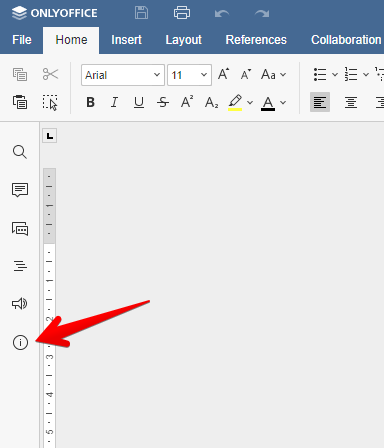
Task: Click the Change case Aa icon
Action: (268, 74)
